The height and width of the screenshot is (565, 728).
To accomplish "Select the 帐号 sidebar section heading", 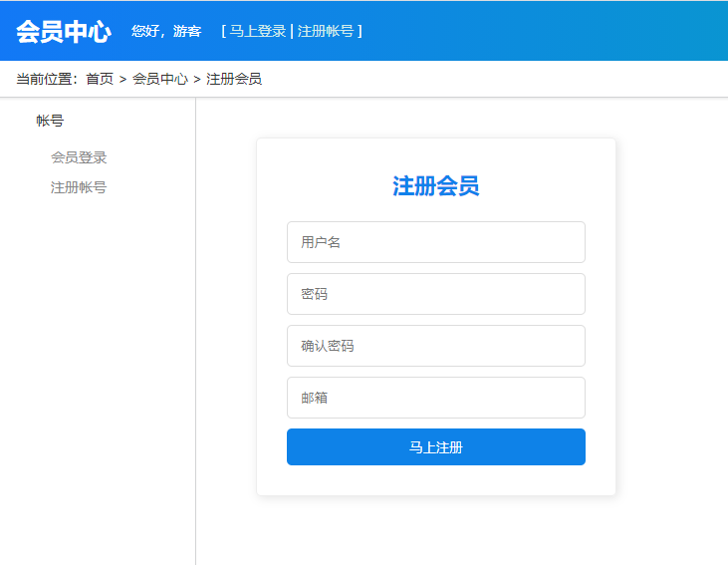I will click(50, 121).
